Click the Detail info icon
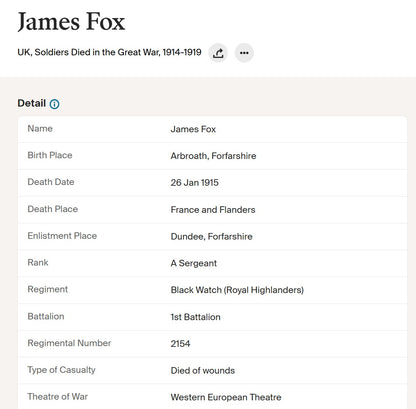 (x=54, y=104)
